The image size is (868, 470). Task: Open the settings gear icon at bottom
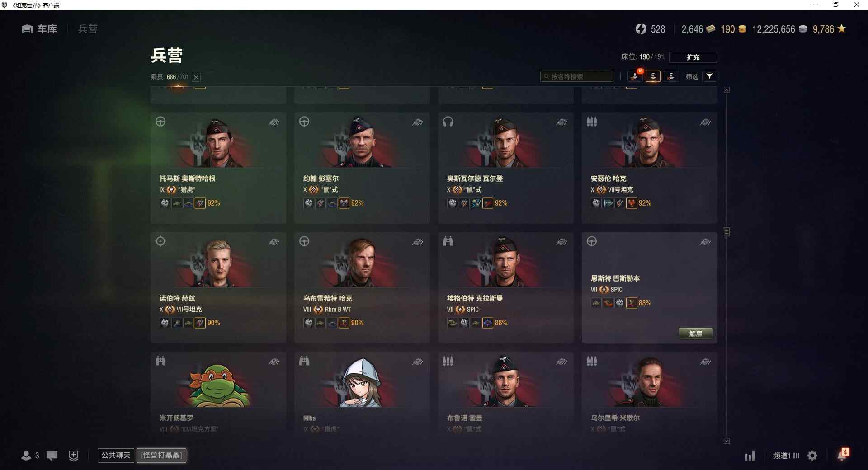tap(812, 456)
